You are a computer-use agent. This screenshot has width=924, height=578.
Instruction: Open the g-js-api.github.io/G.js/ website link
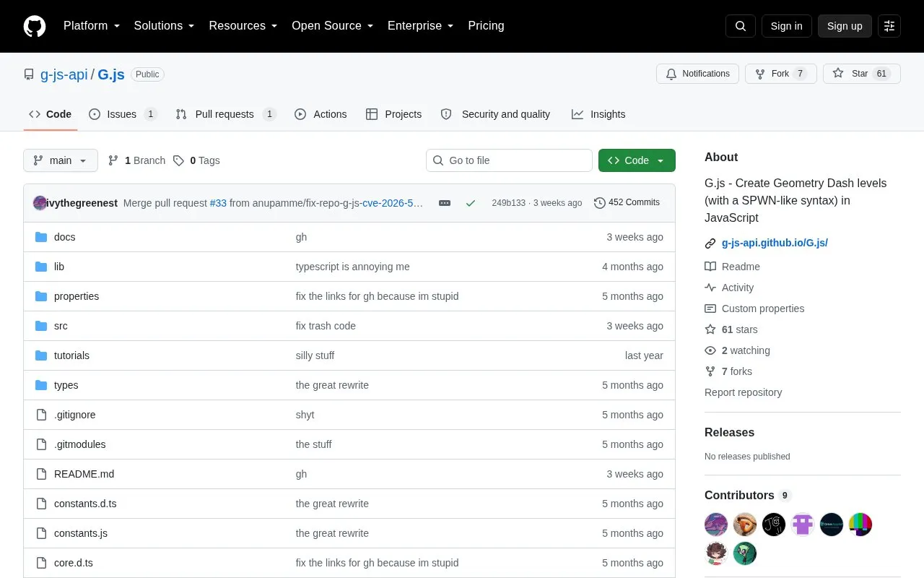[775, 243]
